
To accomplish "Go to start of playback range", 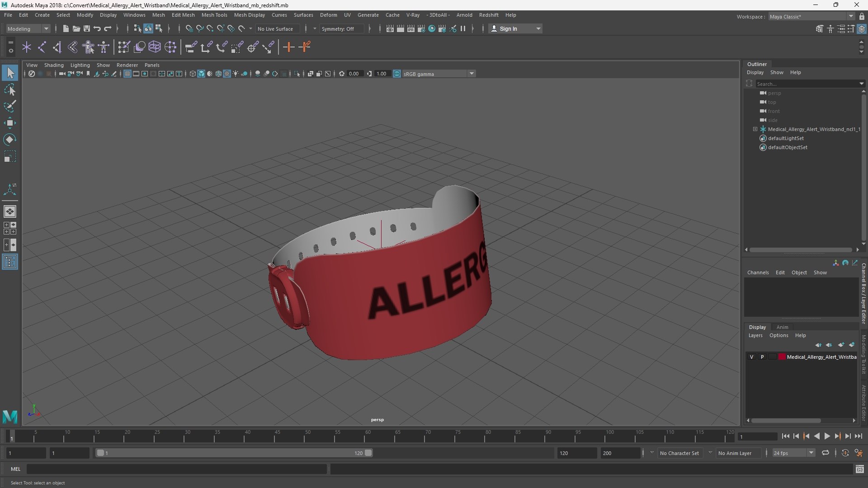I will (785, 436).
